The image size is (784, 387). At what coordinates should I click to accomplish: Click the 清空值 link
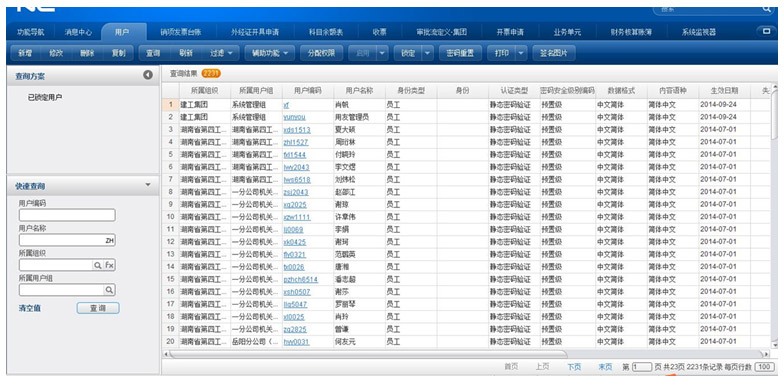pos(30,308)
